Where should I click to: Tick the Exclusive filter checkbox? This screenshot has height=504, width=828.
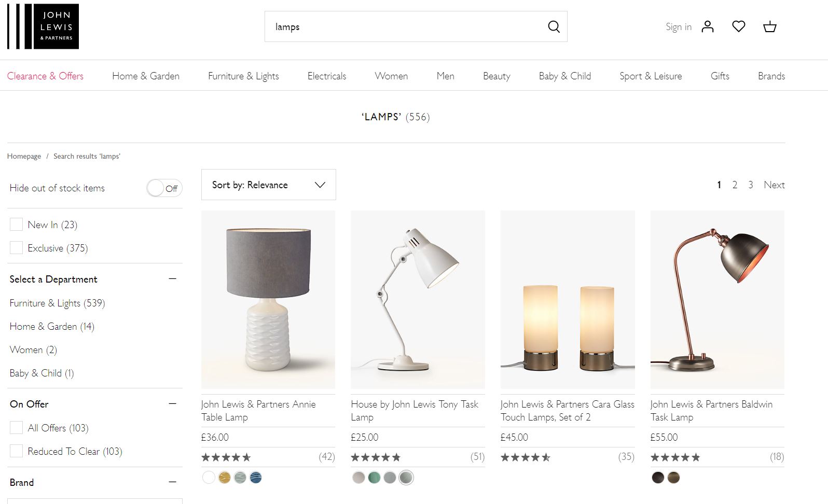tap(17, 248)
